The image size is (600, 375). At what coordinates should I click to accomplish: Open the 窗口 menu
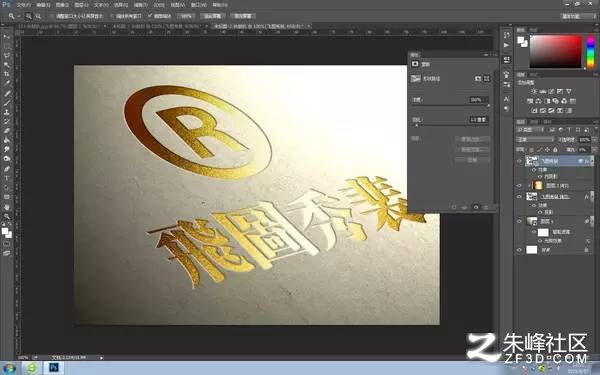(198, 5)
